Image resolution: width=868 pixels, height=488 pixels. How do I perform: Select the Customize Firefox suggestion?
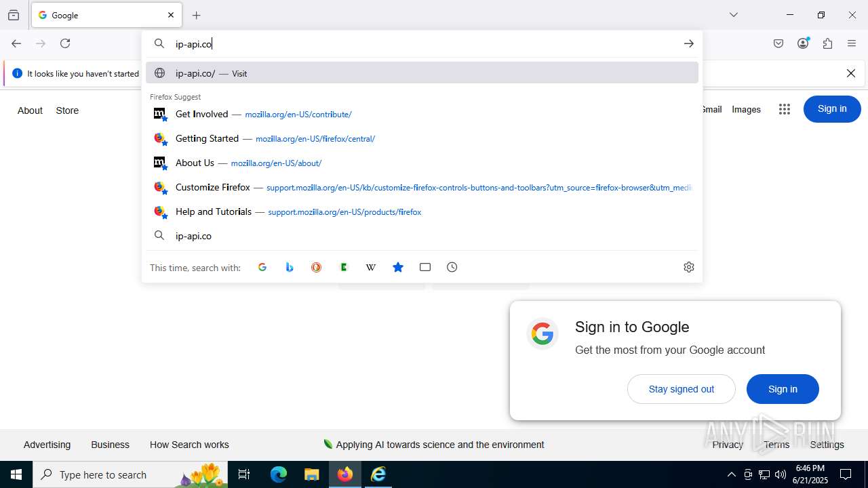[422, 187]
